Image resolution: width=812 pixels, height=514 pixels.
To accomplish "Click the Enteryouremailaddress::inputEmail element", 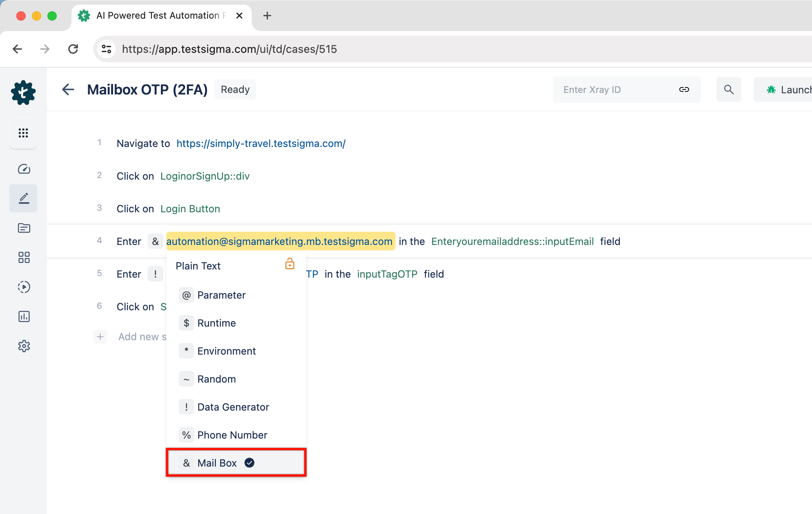I will [512, 241].
